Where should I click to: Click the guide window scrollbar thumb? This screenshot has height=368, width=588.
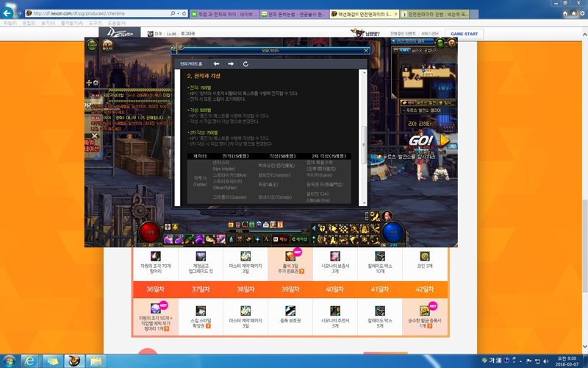(363, 145)
